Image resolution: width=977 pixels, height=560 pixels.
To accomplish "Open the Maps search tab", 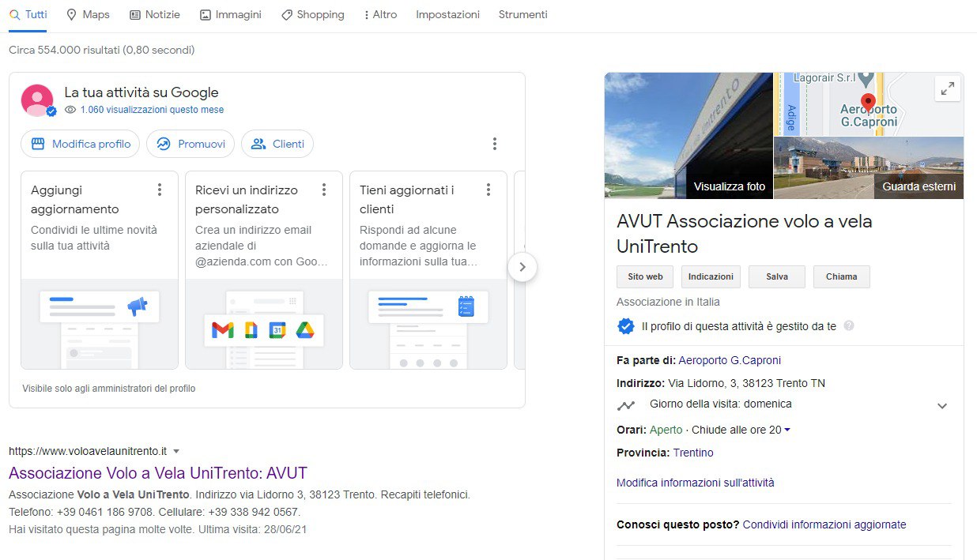I will coord(88,14).
